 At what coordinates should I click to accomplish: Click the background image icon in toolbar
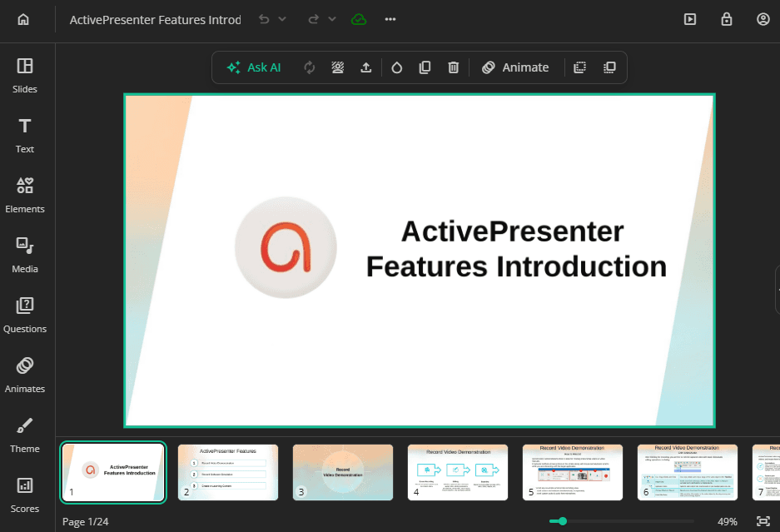pyautogui.click(x=338, y=67)
